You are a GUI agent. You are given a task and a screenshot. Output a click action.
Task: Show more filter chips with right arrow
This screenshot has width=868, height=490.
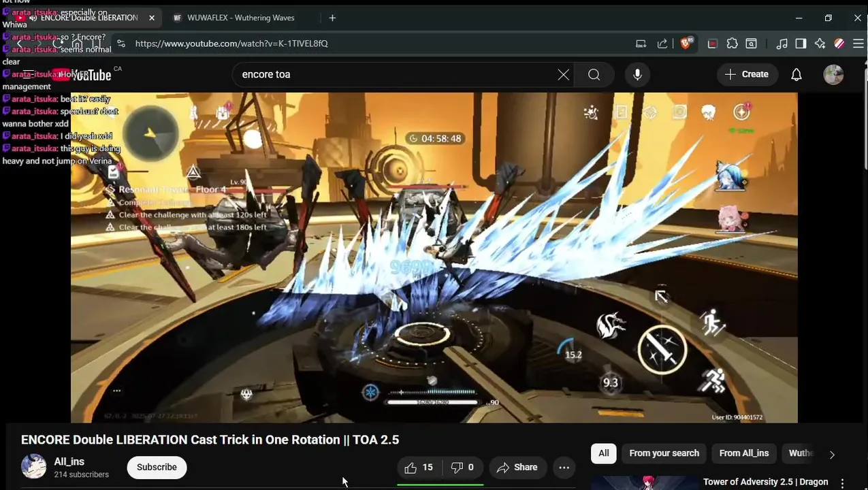tap(832, 455)
